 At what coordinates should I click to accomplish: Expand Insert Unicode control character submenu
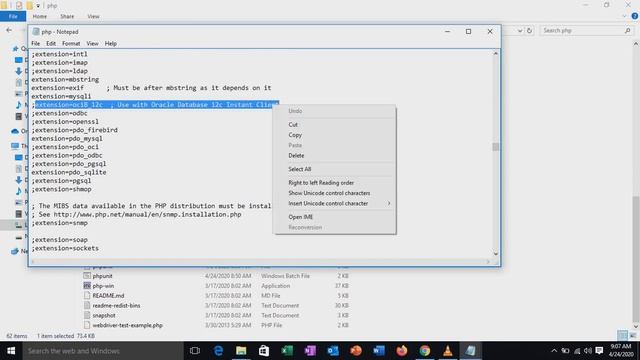click(x=335, y=203)
